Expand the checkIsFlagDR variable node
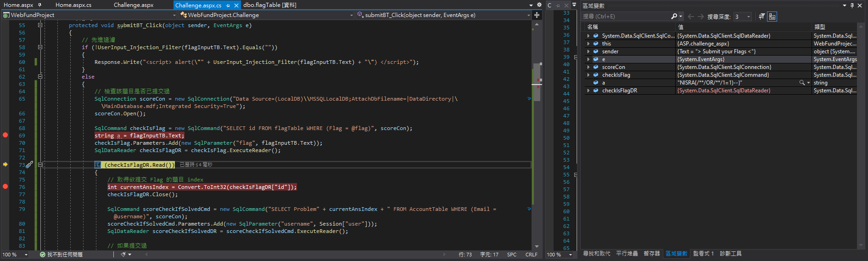 tap(588, 91)
